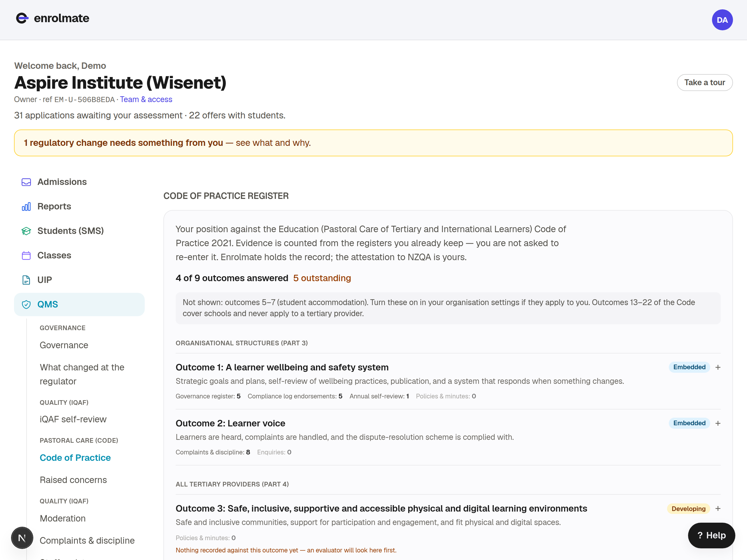
Task: Click Outcome 1 Embedded status badge
Action: [x=689, y=367]
